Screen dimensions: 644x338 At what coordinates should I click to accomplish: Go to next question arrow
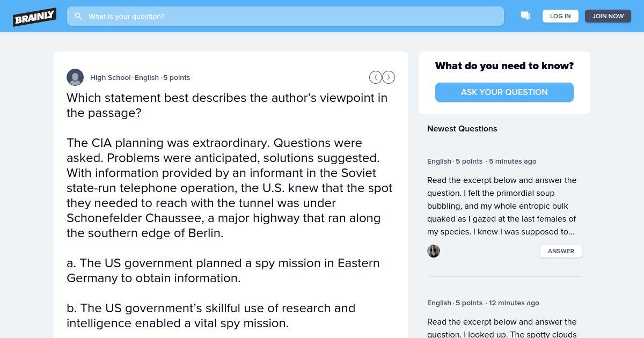click(389, 77)
